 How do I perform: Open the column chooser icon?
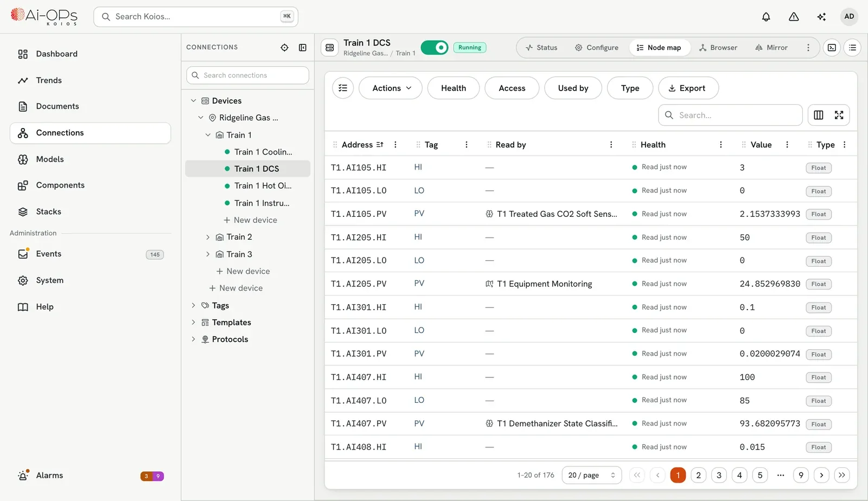819,115
